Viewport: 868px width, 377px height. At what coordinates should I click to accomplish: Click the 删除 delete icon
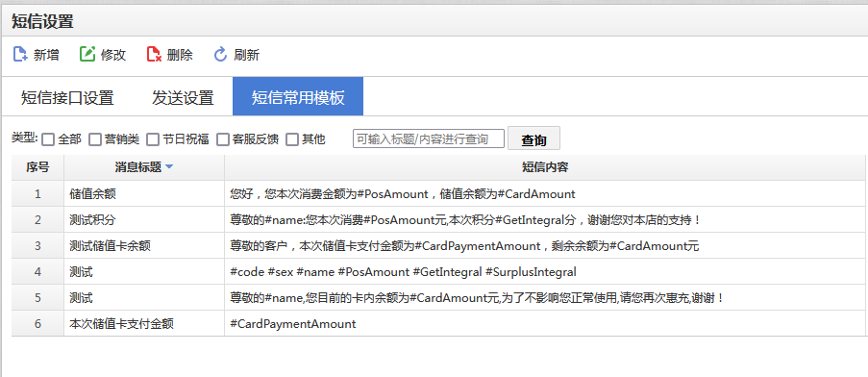(154, 54)
